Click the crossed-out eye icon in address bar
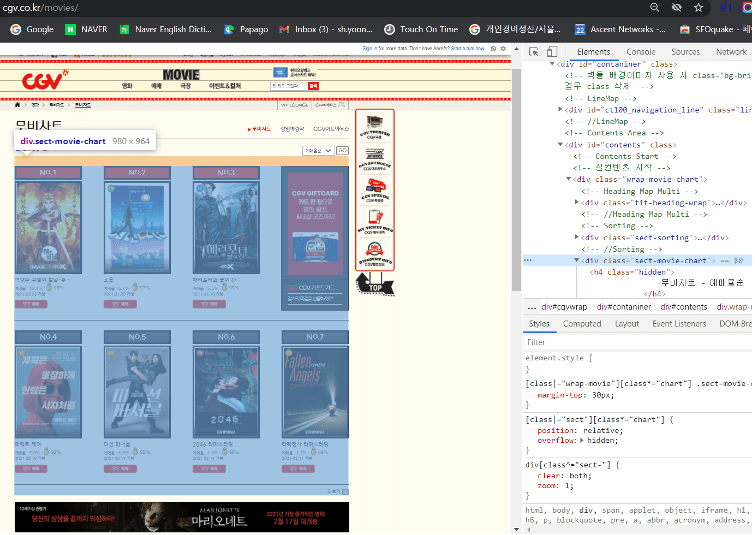This screenshot has width=755, height=535. click(x=677, y=7)
